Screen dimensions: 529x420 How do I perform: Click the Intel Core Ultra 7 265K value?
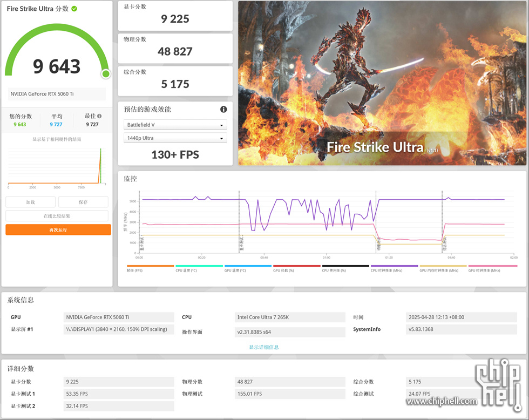click(x=290, y=317)
